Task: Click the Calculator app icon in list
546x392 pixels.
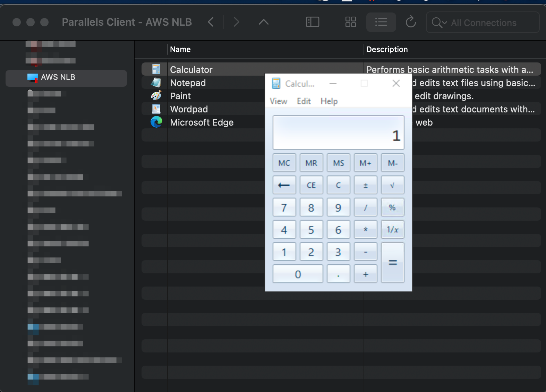Action: 156,69
